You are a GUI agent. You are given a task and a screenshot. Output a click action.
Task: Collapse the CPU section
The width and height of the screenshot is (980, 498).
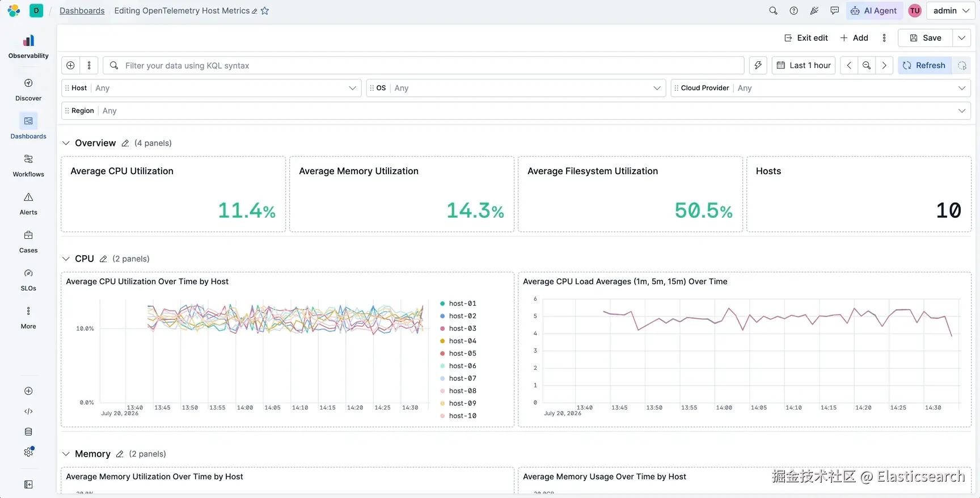coord(66,259)
